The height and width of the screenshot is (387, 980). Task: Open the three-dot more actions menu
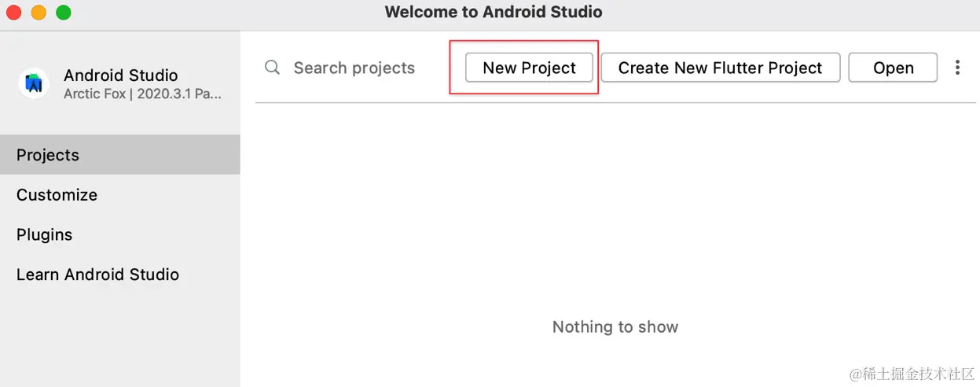(957, 68)
